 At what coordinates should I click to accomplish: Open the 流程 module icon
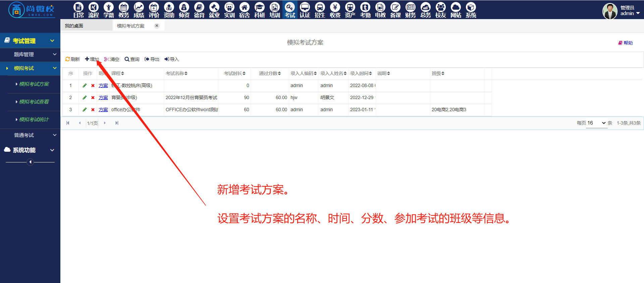pos(94,10)
